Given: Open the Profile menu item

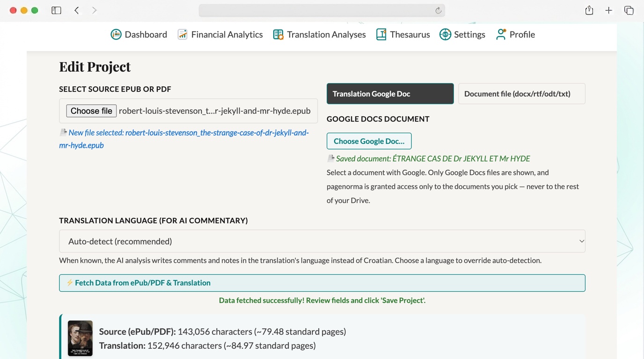Looking at the screenshot, I should 515,34.
